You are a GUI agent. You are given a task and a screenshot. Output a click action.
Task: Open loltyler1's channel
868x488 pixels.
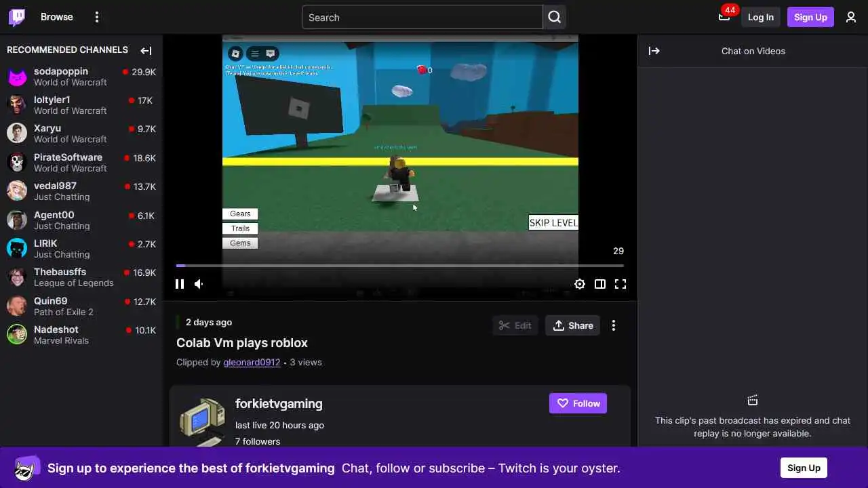(81, 105)
